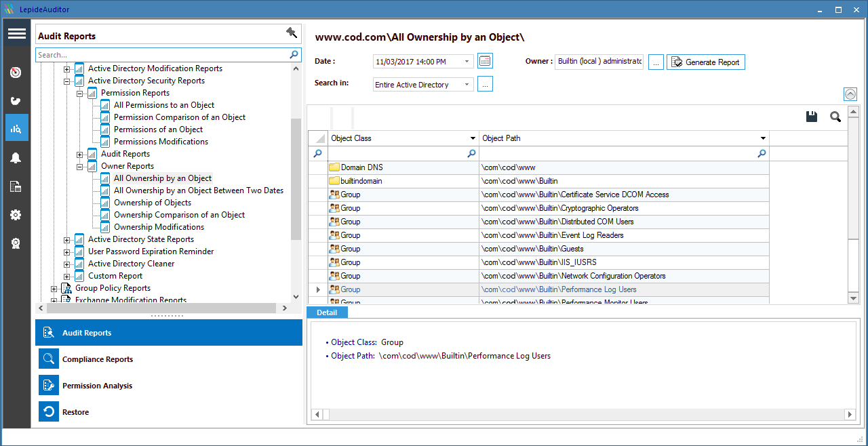
Task: Open the Search in dropdown
Action: click(467, 85)
